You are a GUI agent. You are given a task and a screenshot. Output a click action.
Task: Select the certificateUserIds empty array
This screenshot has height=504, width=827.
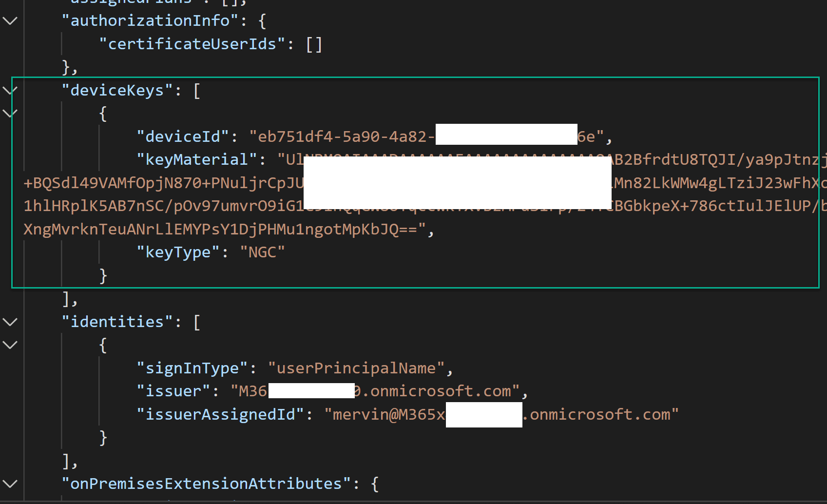315,43
